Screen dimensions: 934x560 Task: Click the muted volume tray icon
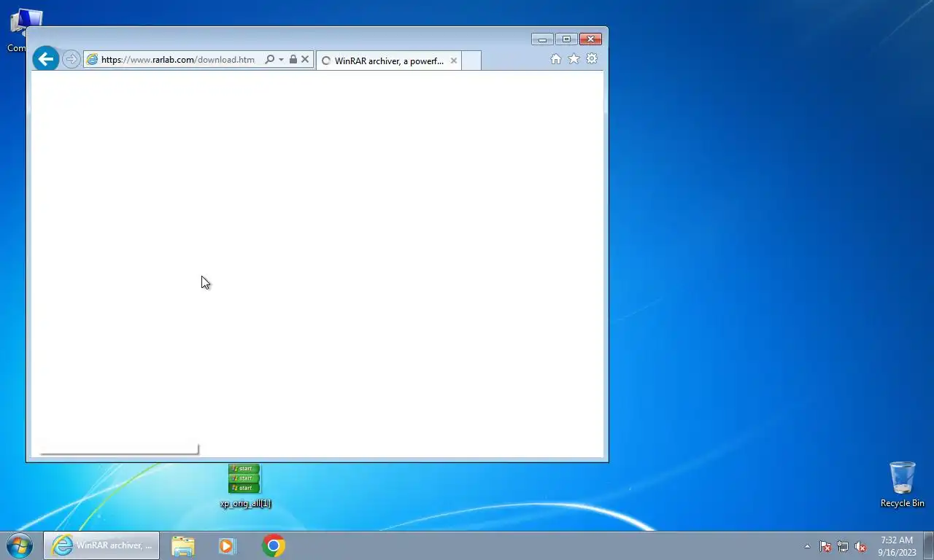tap(860, 546)
